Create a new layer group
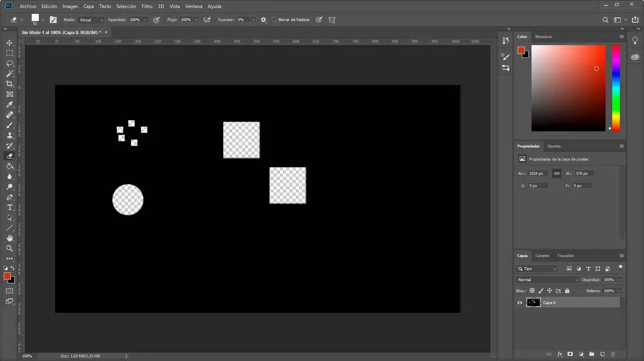644x361 pixels. point(591,355)
